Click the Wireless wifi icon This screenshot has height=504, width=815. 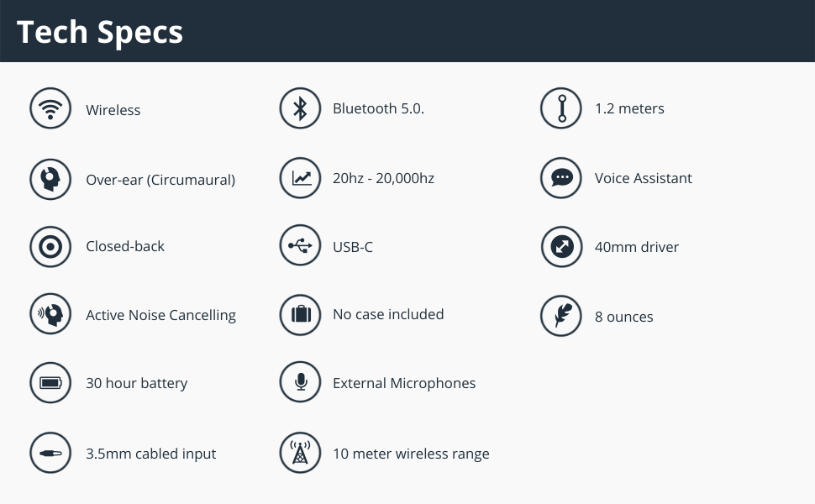50,109
